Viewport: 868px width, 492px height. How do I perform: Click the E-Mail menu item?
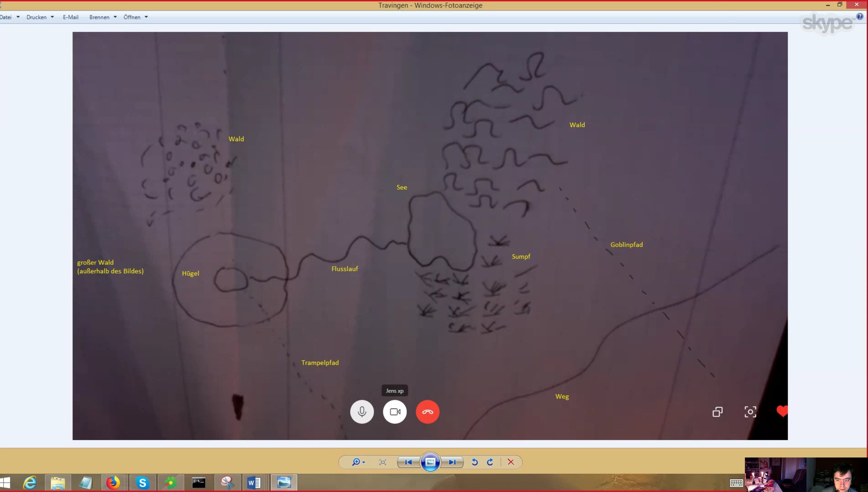(x=70, y=17)
